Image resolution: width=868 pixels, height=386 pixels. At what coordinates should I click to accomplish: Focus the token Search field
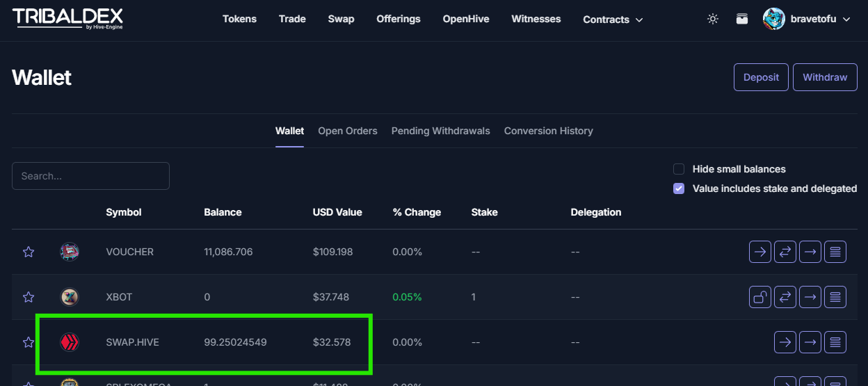[90, 176]
